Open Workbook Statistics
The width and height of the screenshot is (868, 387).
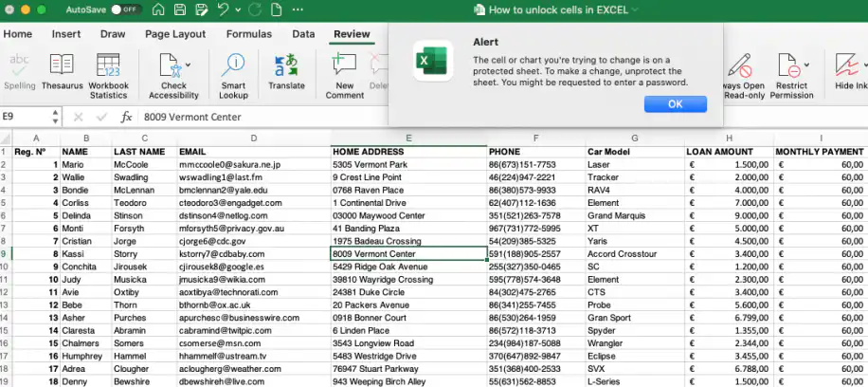tap(108, 77)
